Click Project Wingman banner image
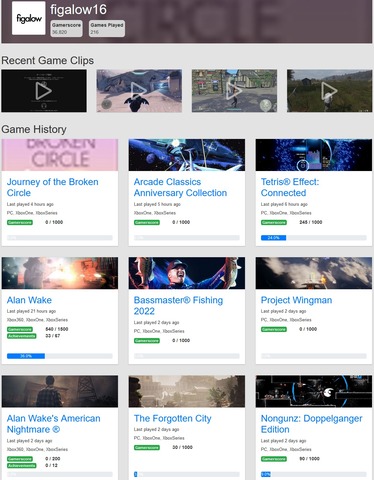The image size is (374, 480). pos(314,273)
